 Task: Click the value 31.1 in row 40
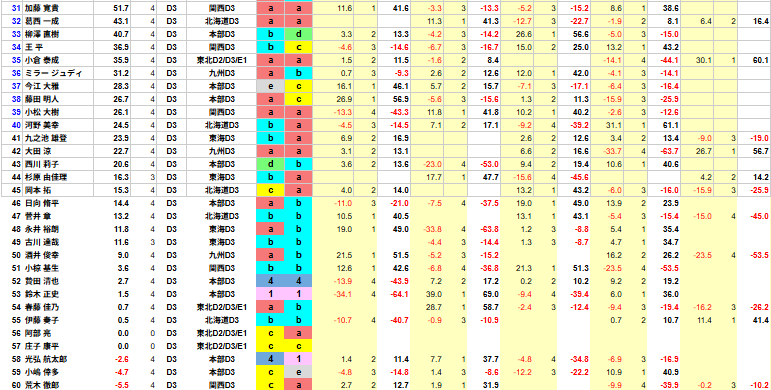click(615, 125)
